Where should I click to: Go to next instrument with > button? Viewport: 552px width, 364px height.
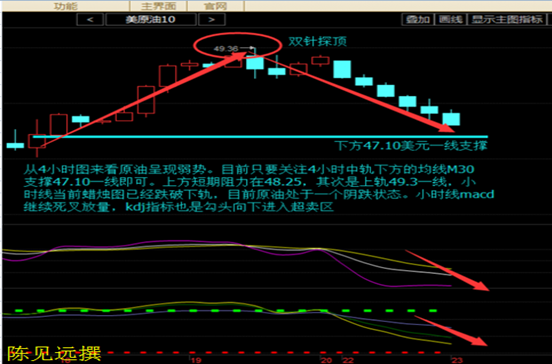(212, 19)
